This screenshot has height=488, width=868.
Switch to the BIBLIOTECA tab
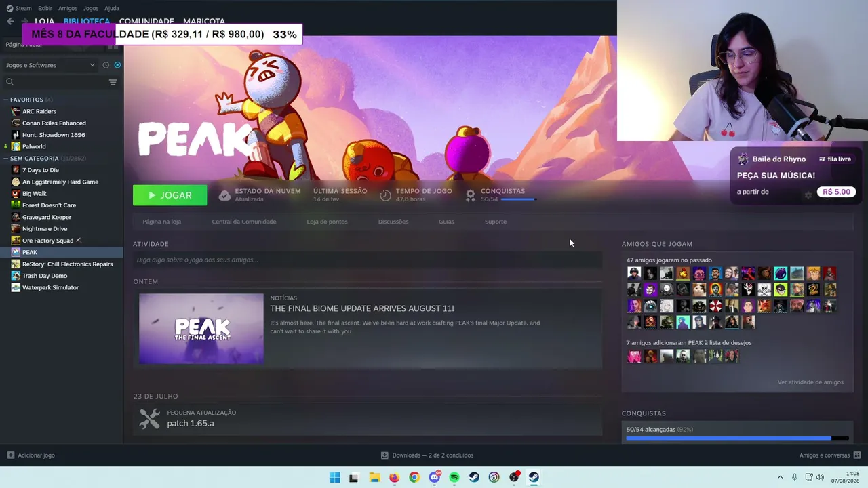[86, 22]
